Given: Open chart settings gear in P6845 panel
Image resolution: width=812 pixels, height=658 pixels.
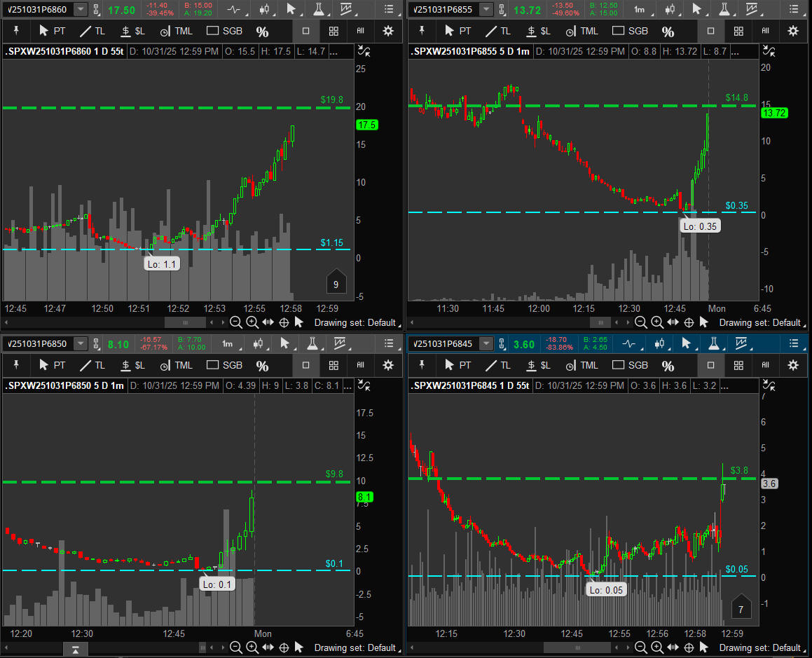Looking at the screenshot, I should point(793,365).
